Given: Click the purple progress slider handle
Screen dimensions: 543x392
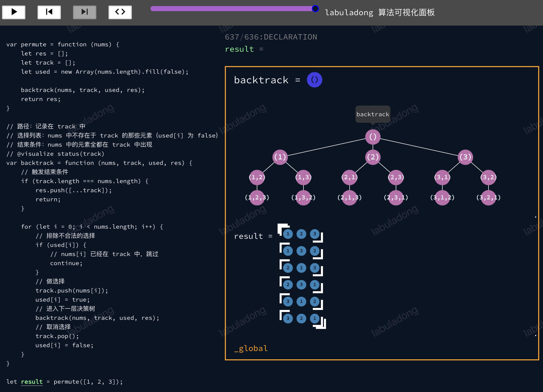Looking at the screenshot, I should 315,9.
